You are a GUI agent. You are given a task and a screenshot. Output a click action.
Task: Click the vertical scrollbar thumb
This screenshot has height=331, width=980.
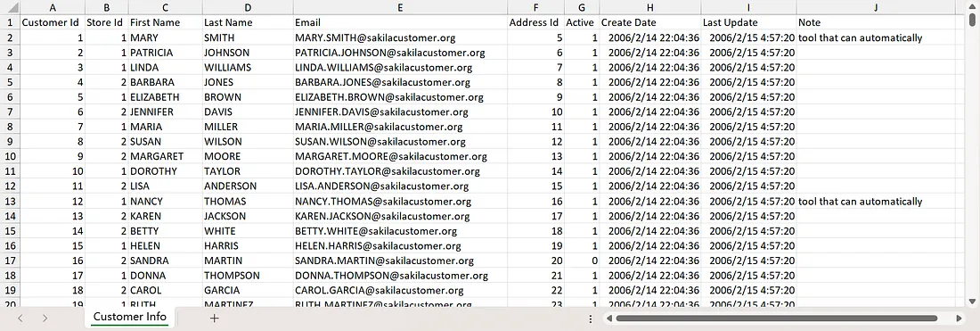pyautogui.click(x=973, y=20)
